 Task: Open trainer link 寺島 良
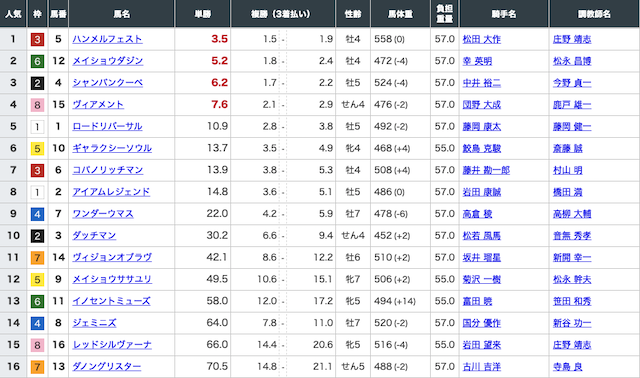pyautogui.click(x=568, y=367)
